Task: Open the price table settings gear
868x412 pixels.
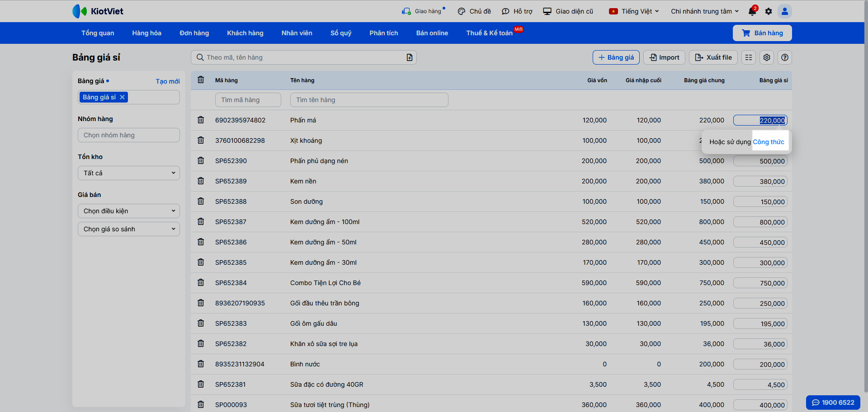Action: point(767,57)
